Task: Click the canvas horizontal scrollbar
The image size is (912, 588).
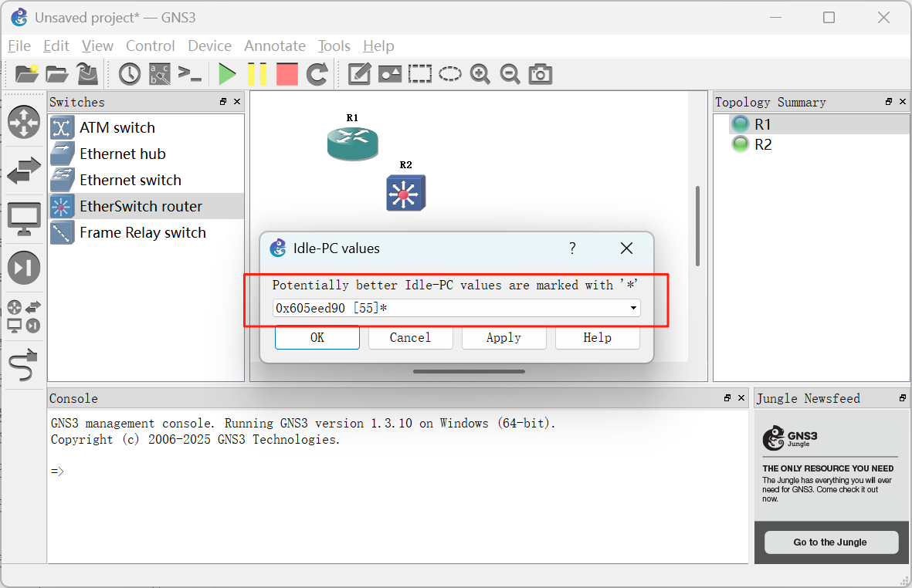Action: [469, 371]
